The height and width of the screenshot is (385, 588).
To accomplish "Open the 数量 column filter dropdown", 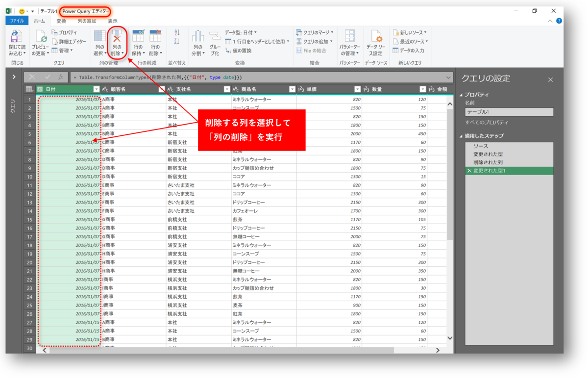I will coord(422,89).
